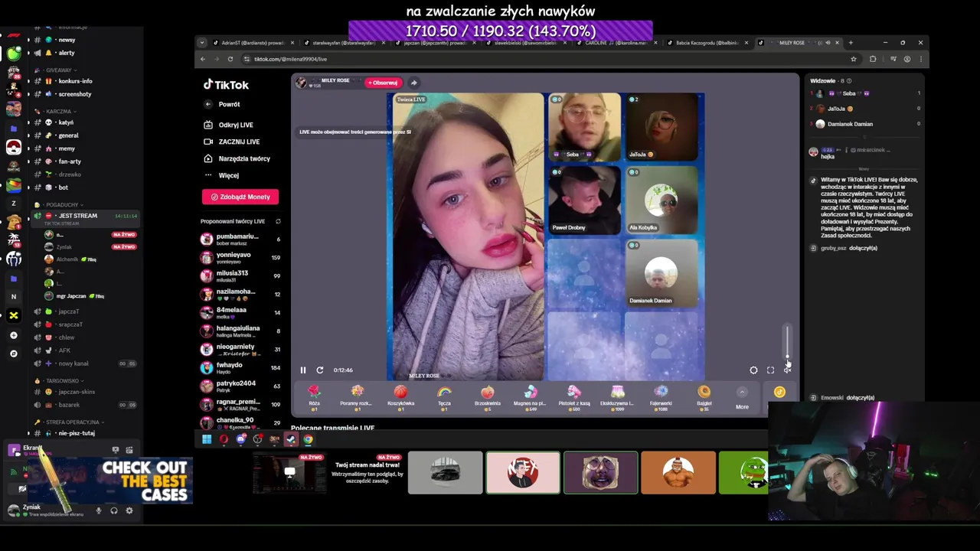Open suggested creator milusia313
Image resolution: width=980 pixels, height=551 pixels.
[240, 275]
